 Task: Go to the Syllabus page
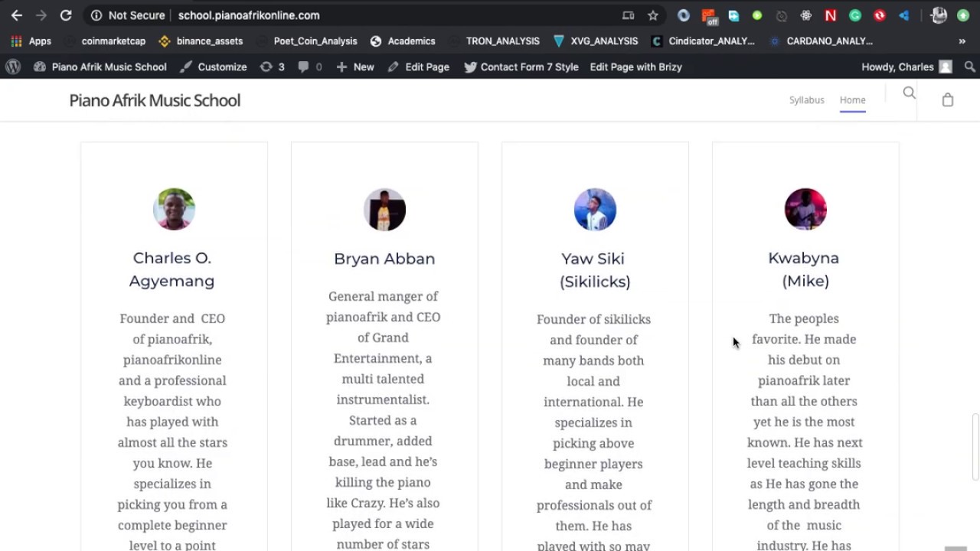tap(807, 100)
